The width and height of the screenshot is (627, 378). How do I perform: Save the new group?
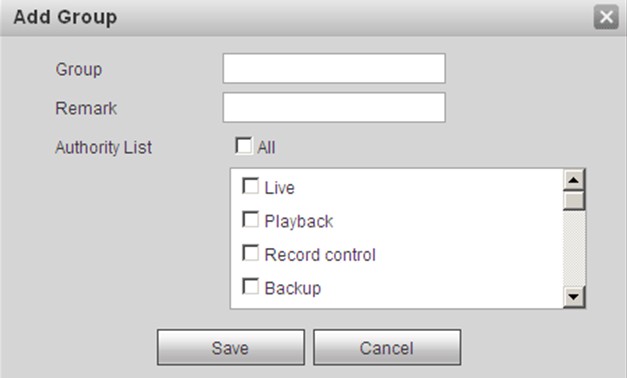coord(231,347)
